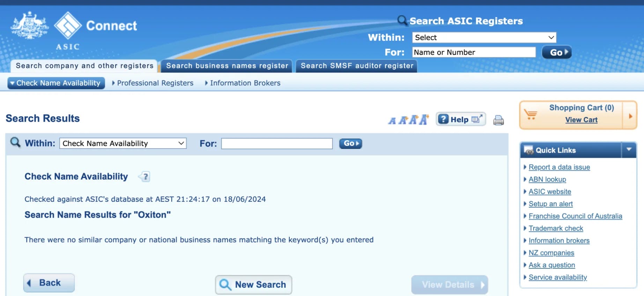This screenshot has height=296, width=644.
Task: Expand the Check Name Availability menu
Action: point(56,83)
